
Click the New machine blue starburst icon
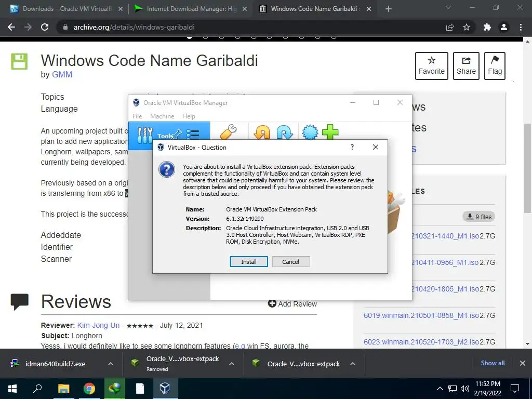tap(310, 132)
